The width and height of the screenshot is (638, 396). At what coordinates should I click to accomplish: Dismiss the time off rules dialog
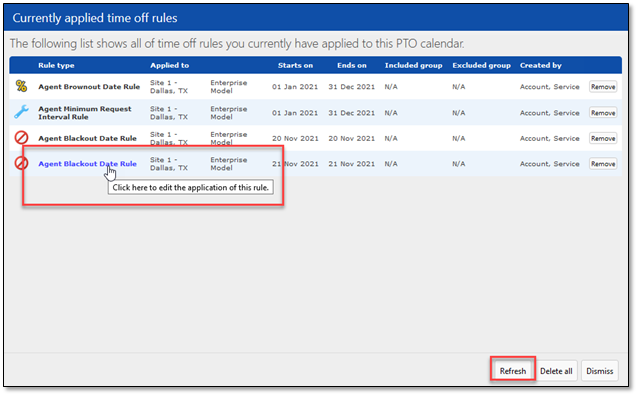599,371
